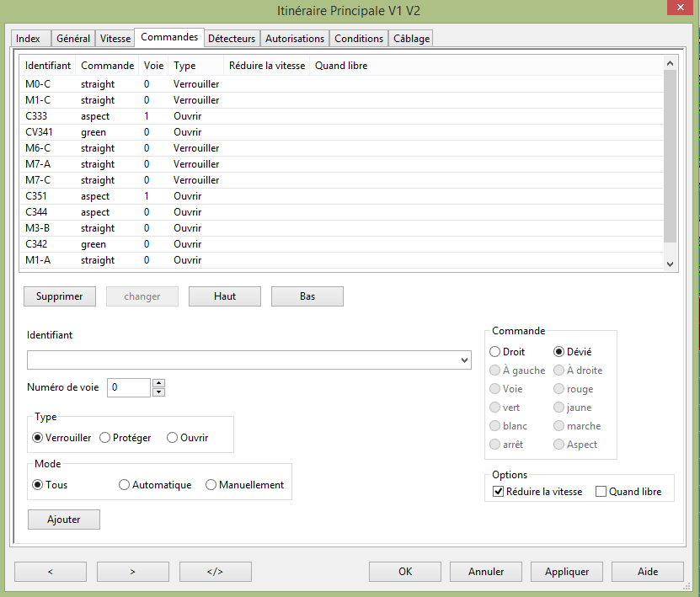This screenshot has width=700, height=597.
Task: Uncheck Réduire la vitesse option
Action: point(499,492)
